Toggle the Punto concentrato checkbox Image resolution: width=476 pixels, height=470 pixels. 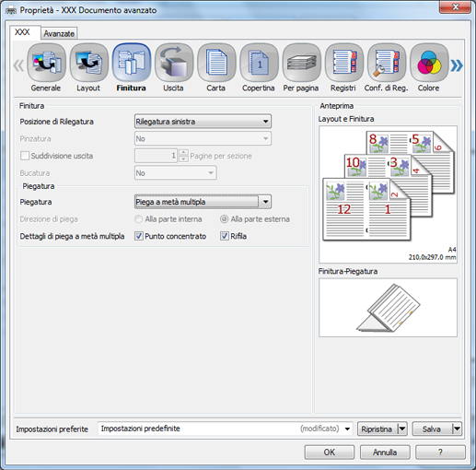[139, 236]
